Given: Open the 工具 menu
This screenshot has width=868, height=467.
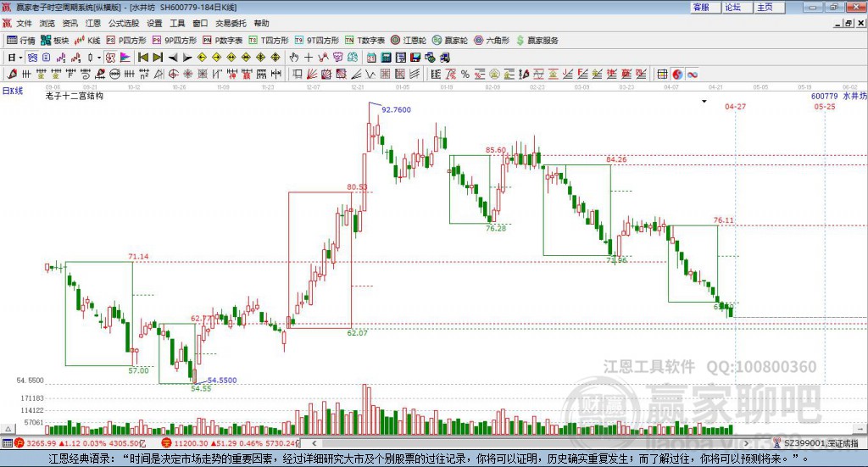Looking at the screenshot, I should click(x=177, y=23).
